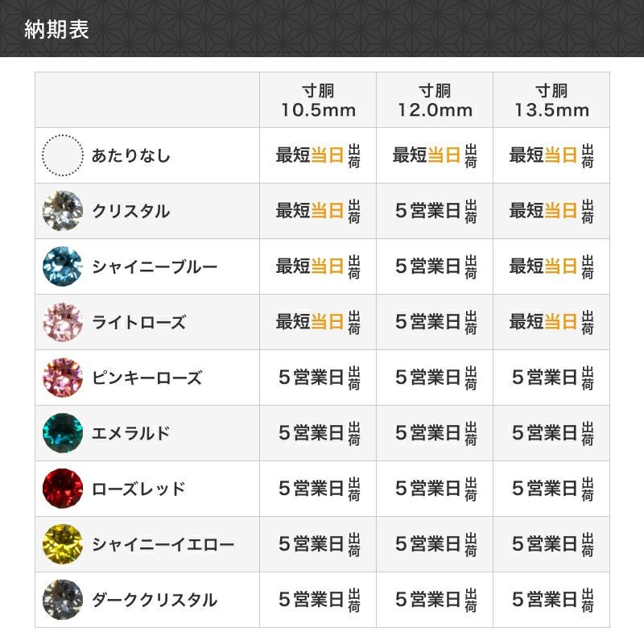Click エメラルド 13.5mm 5営業日 cell

point(551,433)
